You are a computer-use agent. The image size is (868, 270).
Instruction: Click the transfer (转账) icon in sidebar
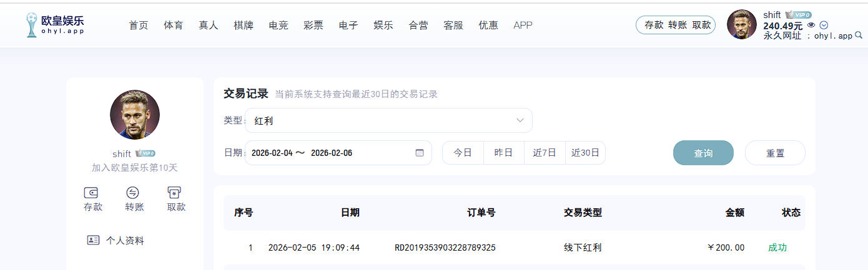(x=134, y=193)
